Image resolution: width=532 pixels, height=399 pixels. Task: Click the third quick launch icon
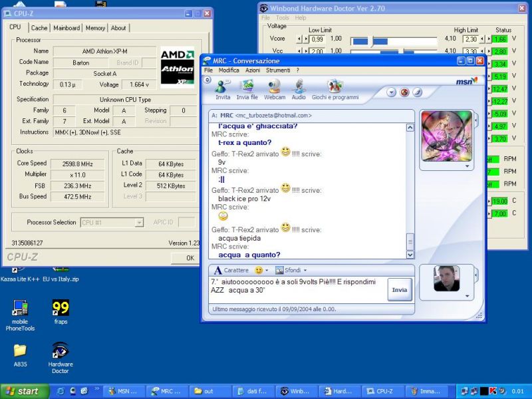click(x=84, y=391)
